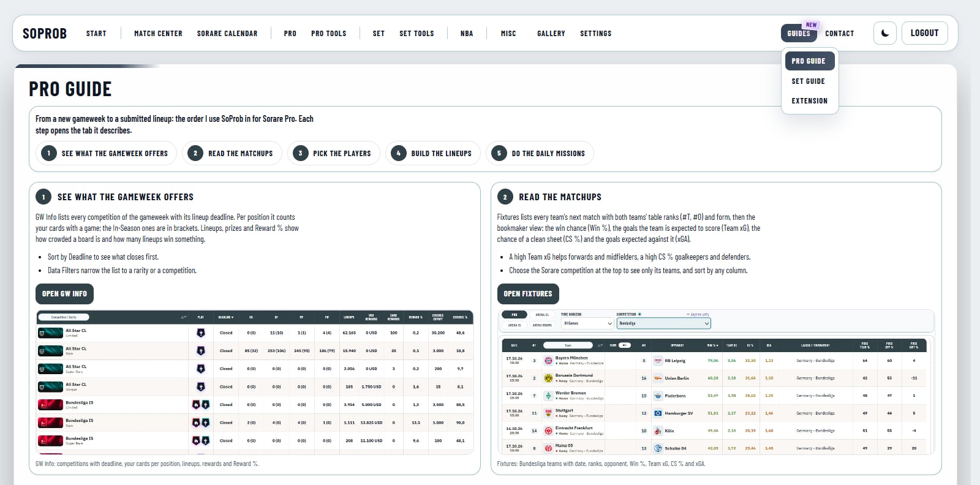
Task: Click the intro text "From a new gameweek to a submitted lineup"
Action: (x=175, y=124)
